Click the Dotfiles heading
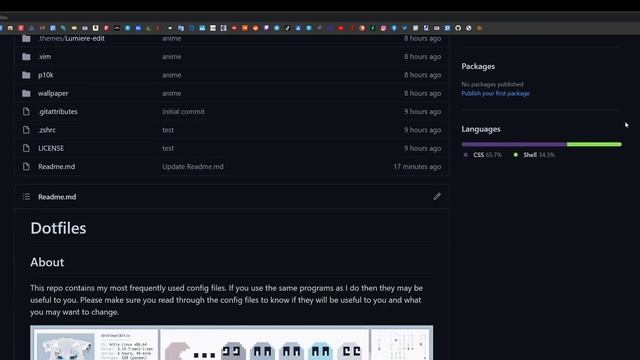The width and height of the screenshot is (640, 360). click(x=58, y=228)
